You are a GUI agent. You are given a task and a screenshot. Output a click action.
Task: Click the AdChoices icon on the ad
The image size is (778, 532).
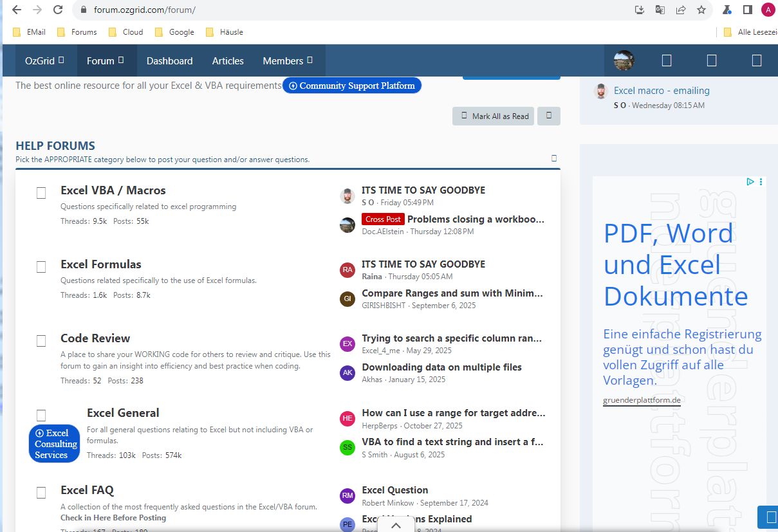click(750, 182)
